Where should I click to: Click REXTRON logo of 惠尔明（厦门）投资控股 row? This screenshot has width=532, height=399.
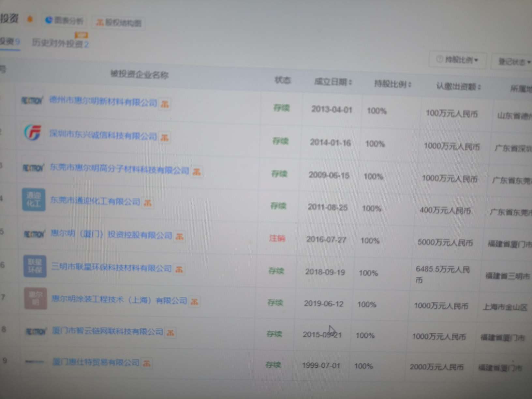34,234
